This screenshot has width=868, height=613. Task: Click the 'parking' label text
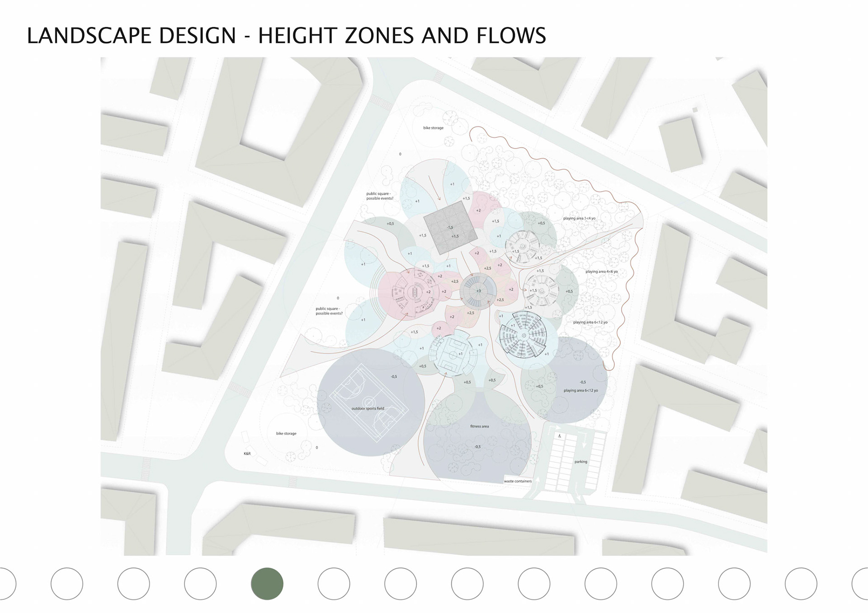click(x=580, y=462)
